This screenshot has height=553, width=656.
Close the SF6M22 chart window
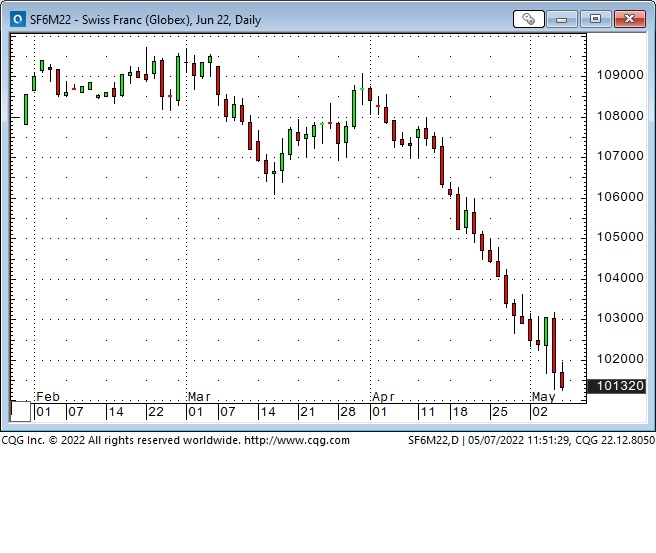click(x=629, y=19)
